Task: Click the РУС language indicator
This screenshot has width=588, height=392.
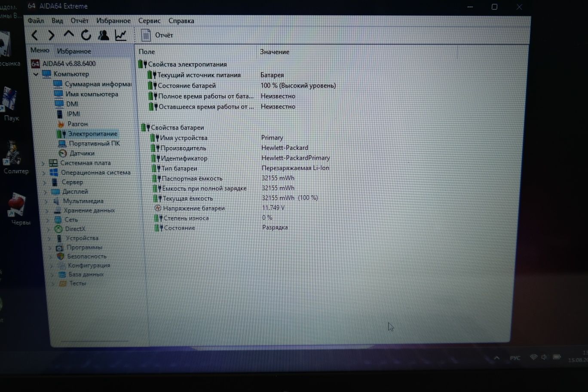Action: click(x=515, y=358)
